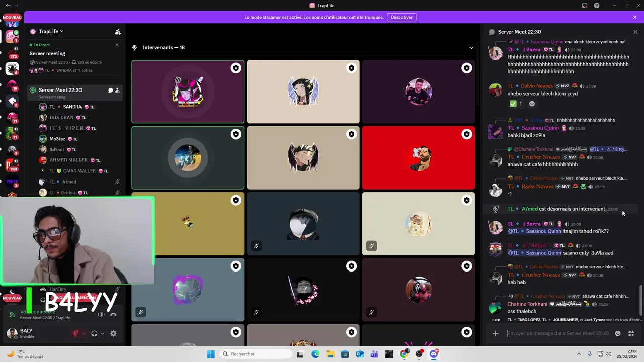Open chat bubble icon on Server Meet 22:30 channel
This screenshot has width=644, height=362.
110,90
